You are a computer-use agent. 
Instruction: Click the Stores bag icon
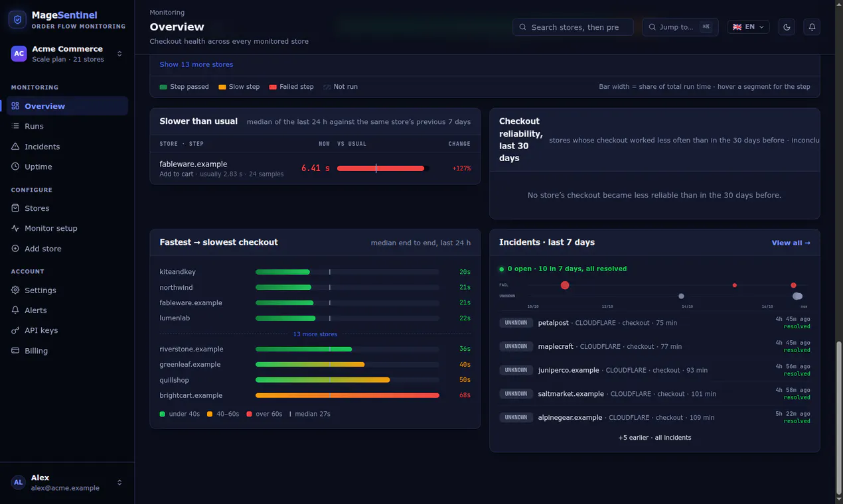(15, 208)
